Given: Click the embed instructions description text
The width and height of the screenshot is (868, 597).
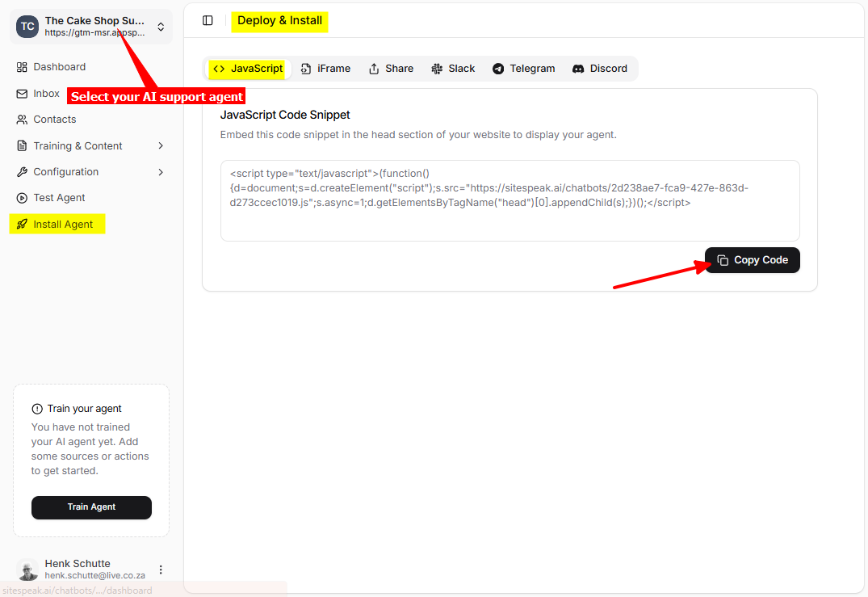Looking at the screenshot, I should coord(418,135).
